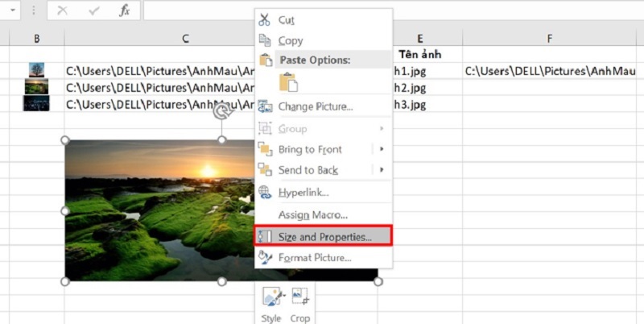Choose Size and Properties menu entry
644x324 pixels.
coord(324,237)
